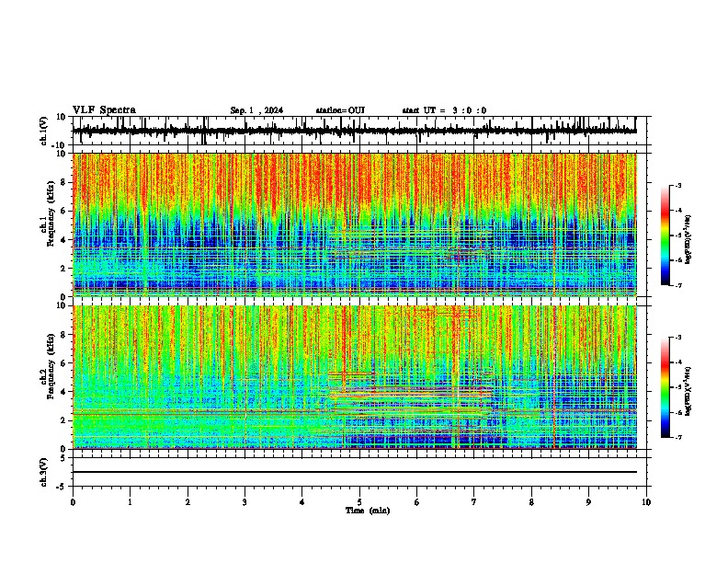Click time axis tick label "0"

(73, 502)
